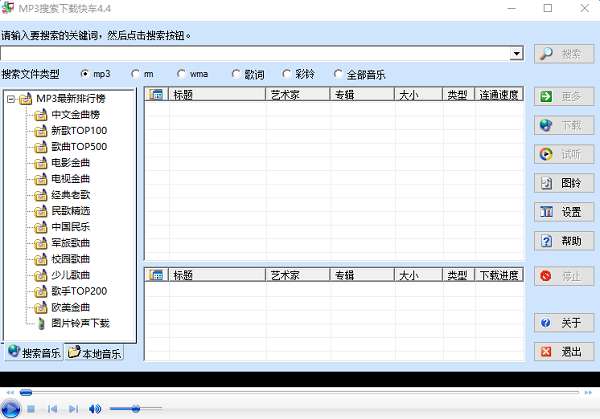Open 设置 settings
600x419 pixels.
564,212
